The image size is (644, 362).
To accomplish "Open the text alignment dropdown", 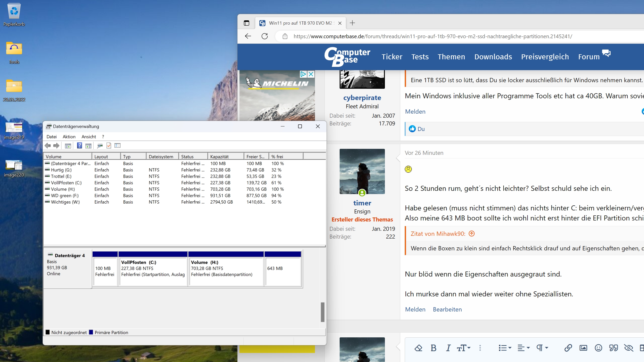I will pos(524,348).
